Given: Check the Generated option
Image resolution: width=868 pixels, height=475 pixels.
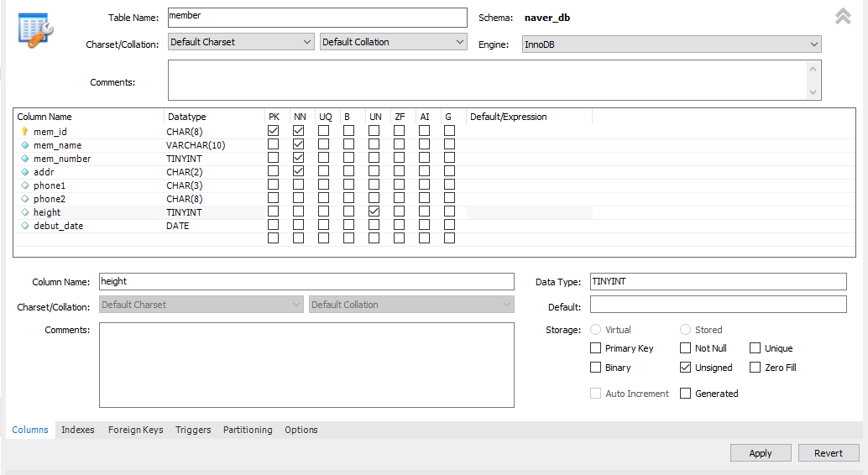Looking at the screenshot, I should click(x=685, y=393).
